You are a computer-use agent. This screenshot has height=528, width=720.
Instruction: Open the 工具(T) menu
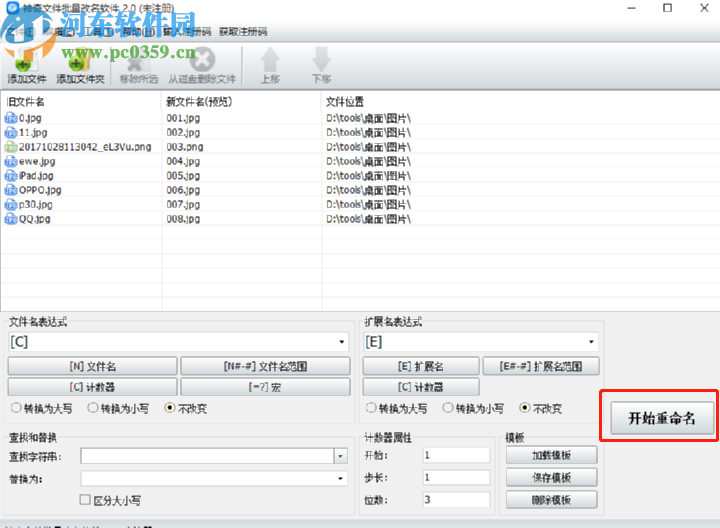point(98,32)
